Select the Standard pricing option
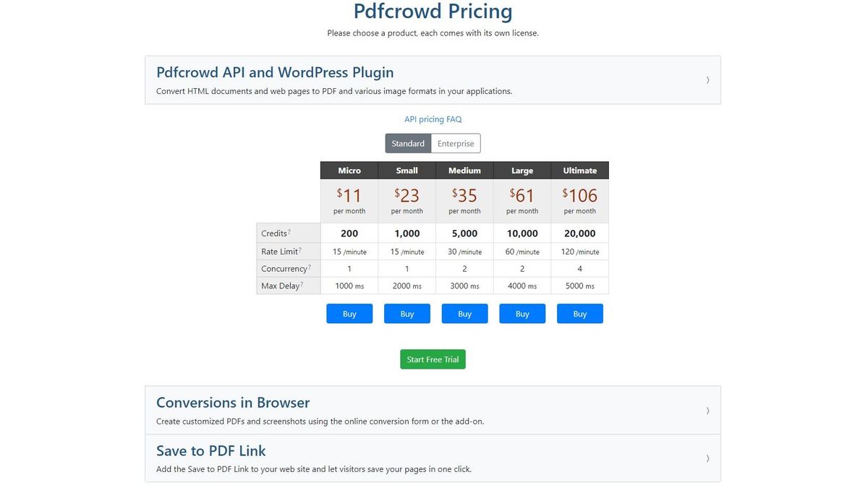 [x=407, y=143]
